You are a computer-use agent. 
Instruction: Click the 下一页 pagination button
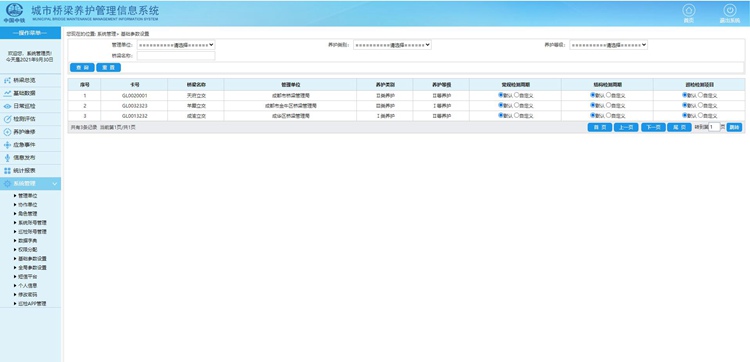[x=653, y=127]
